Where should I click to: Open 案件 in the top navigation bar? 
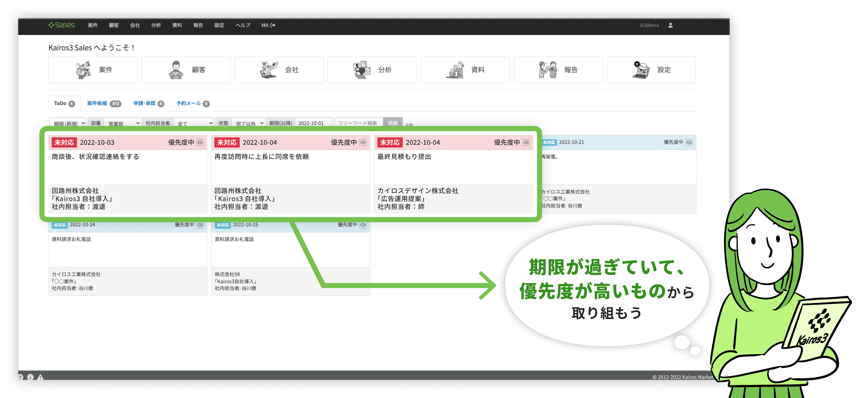coord(93,25)
